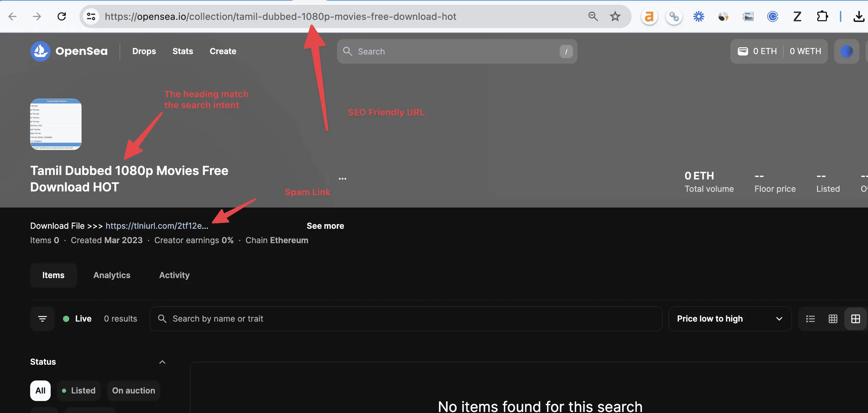The width and height of the screenshot is (868, 413).
Task: Switch to the Activity tab
Action: pos(174,275)
